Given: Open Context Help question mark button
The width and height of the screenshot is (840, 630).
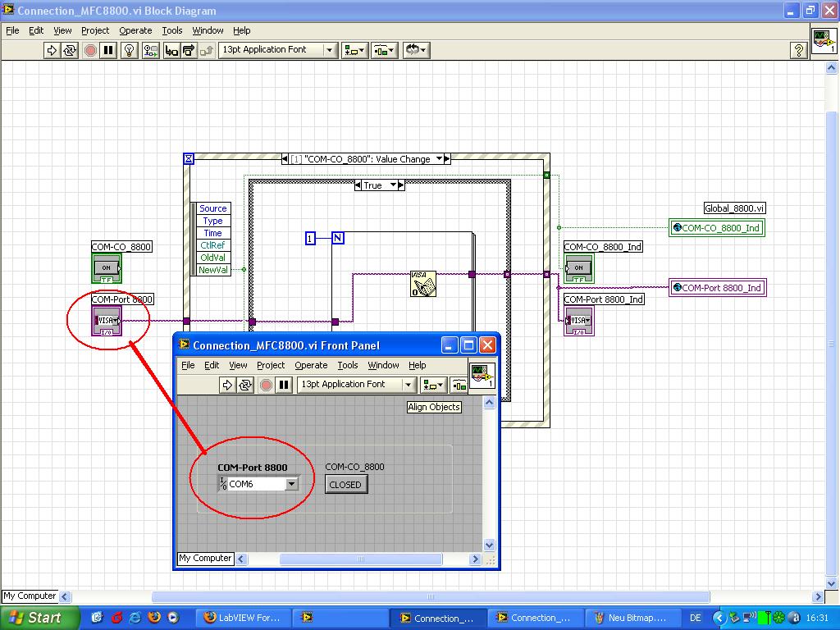Looking at the screenshot, I should 798,50.
